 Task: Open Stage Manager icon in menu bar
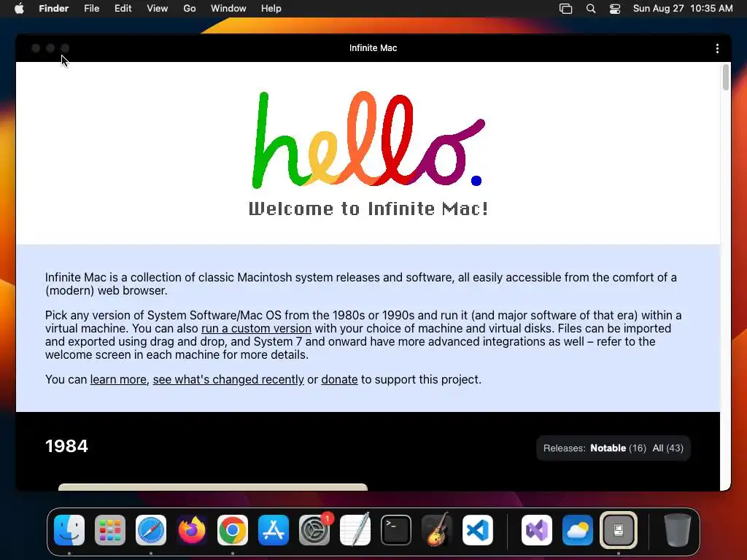pos(565,9)
